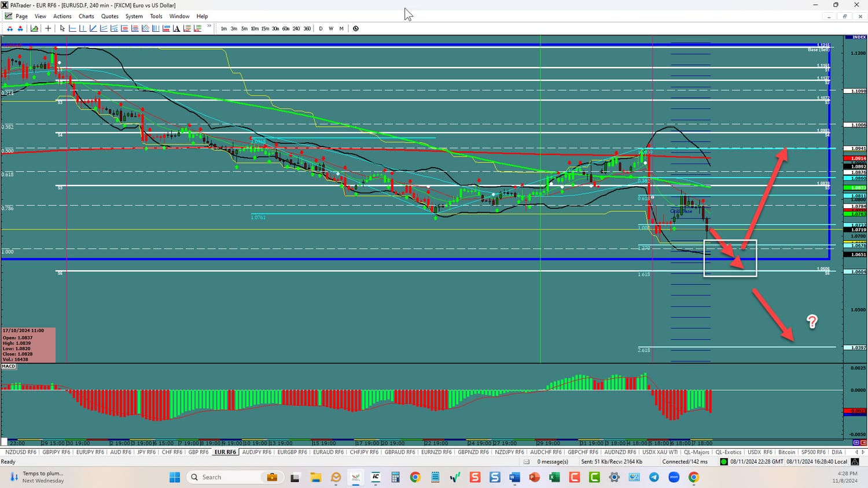
Task: Open the Actions menu
Action: [x=62, y=16]
